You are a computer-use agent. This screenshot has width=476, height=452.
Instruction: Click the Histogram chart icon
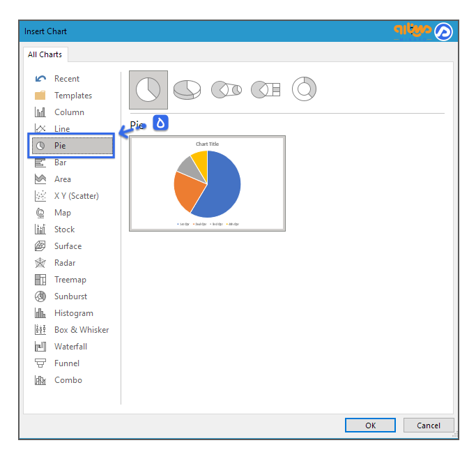(x=40, y=313)
